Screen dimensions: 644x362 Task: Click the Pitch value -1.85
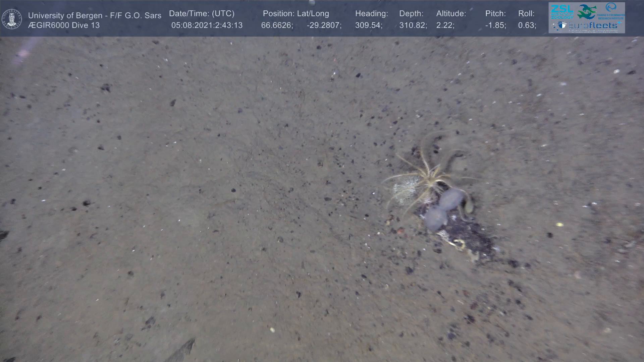pyautogui.click(x=495, y=25)
